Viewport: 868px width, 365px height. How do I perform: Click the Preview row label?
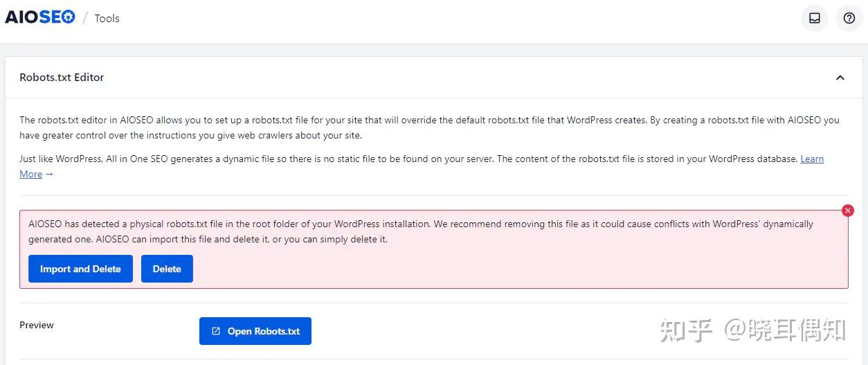coord(37,325)
